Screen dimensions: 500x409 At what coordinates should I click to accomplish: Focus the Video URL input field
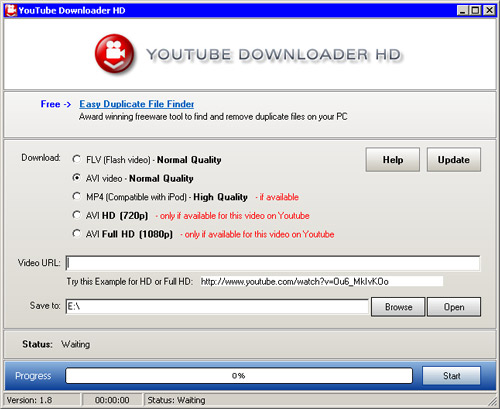[273, 263]
